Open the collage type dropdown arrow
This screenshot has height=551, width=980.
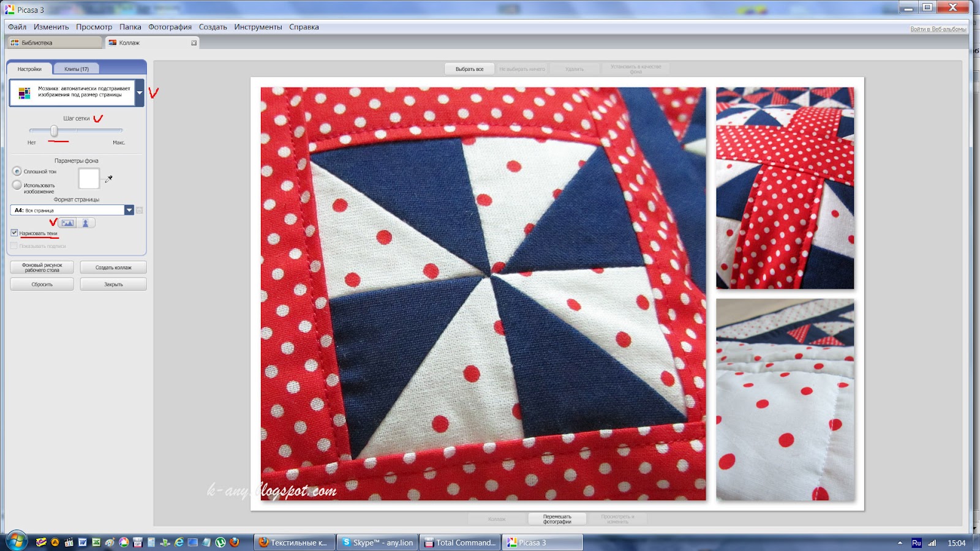tap(140, 93)
